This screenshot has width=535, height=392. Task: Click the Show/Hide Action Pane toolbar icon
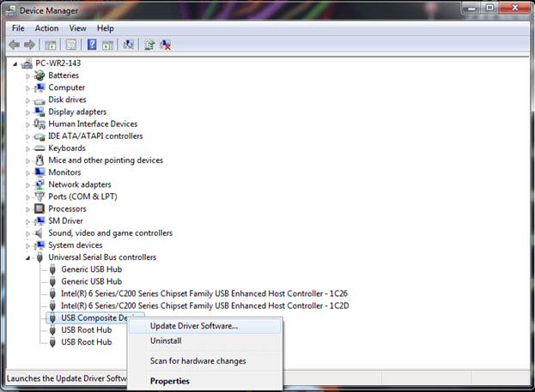pos(108,45)
